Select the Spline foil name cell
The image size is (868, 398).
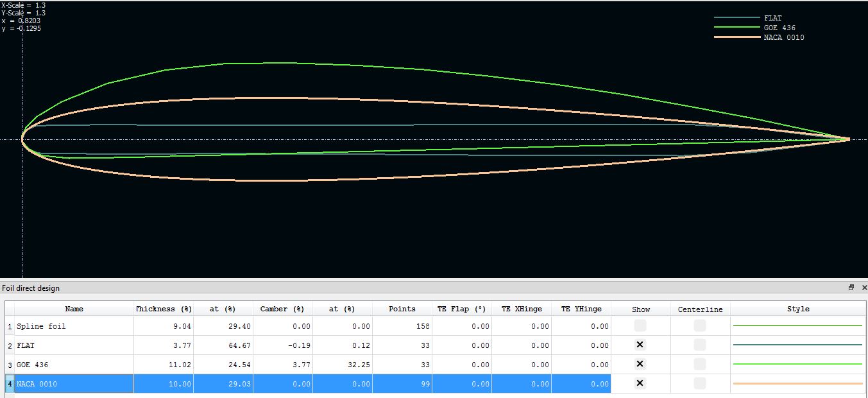coord(74,326)
